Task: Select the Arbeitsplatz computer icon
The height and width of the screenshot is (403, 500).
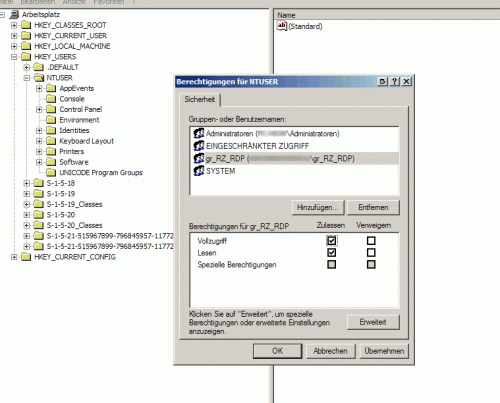Action: (14, 14)
